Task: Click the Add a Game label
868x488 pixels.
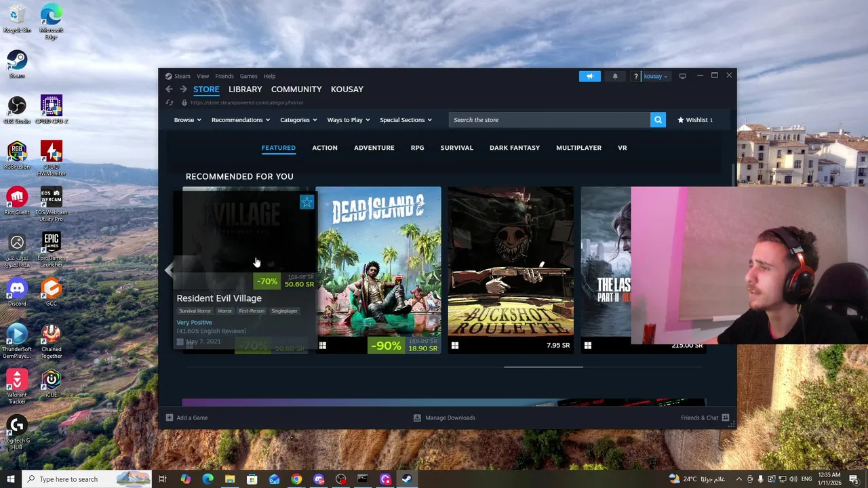Action: (192, 418)
